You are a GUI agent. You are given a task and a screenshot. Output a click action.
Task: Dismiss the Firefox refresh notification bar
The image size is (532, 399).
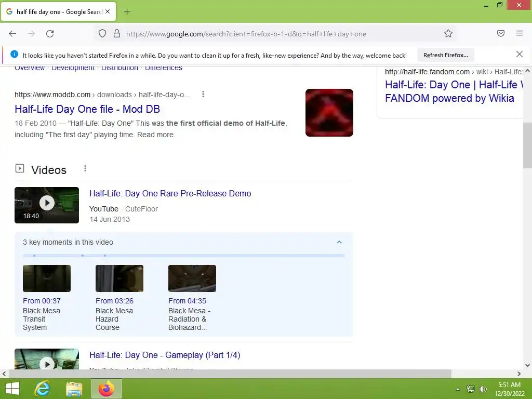click(520, 54)
